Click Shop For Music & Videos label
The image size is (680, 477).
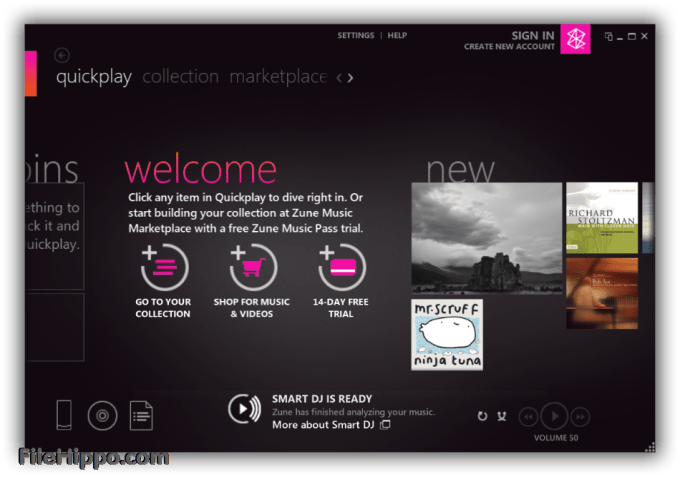pyautogui.click(x=252, y=308)
